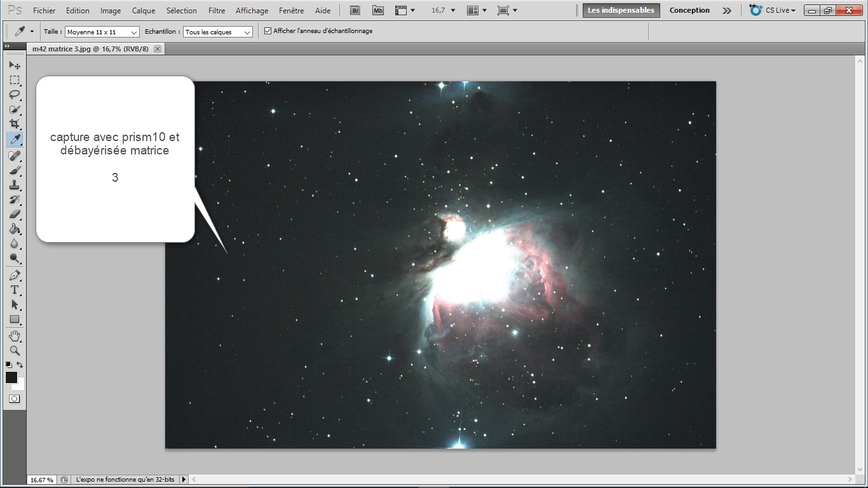Screen dimensions: 868x488
Task: Open Mini Bridge with the Mb icon
Action: 377,11
